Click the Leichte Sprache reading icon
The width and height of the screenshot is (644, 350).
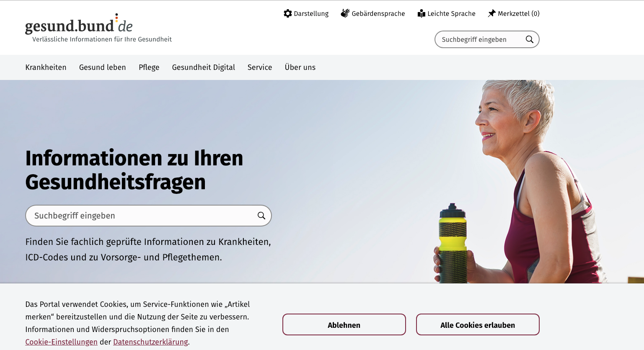point(421,13)
